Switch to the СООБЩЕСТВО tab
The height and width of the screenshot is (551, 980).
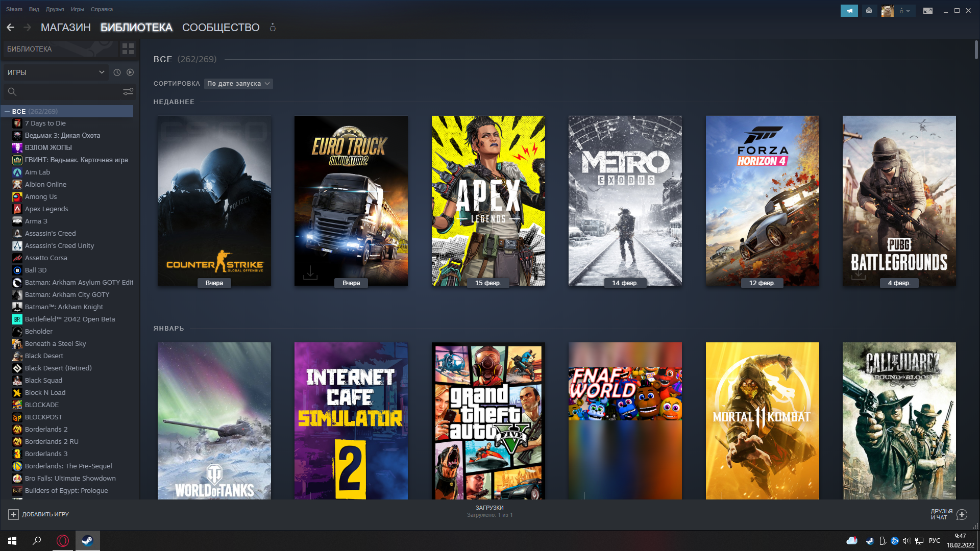click(x=221, y=28)
